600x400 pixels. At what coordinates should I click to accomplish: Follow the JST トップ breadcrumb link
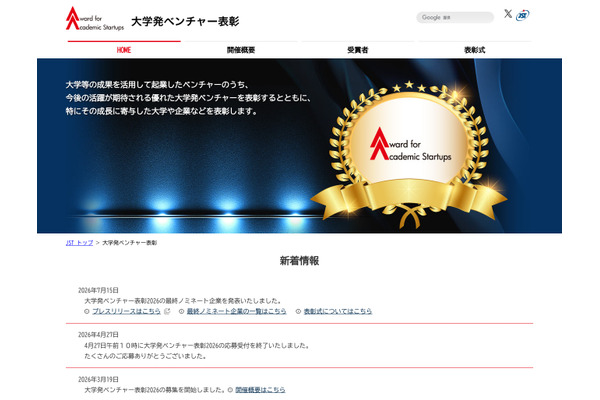tap(79, 243)
